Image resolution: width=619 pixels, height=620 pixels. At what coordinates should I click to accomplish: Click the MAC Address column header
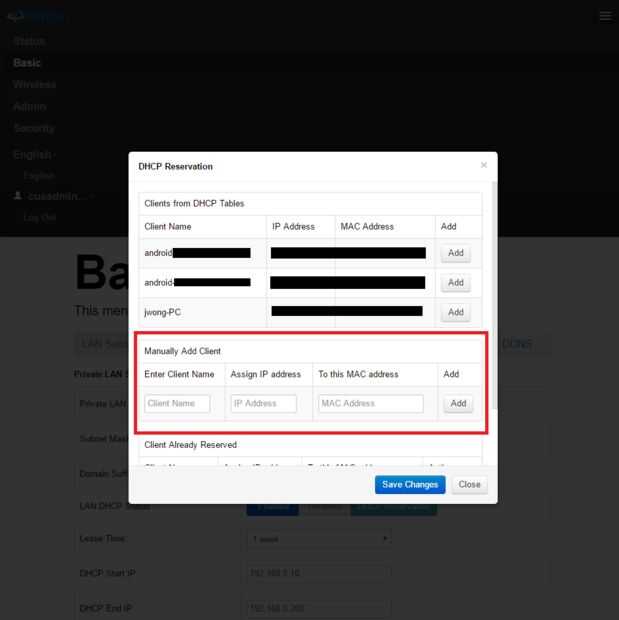coord(367,227)
